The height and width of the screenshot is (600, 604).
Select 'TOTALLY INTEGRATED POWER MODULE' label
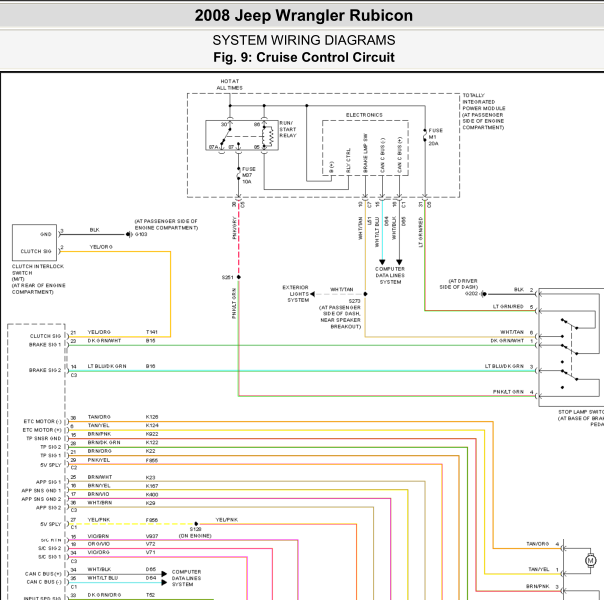pos(484,111)
